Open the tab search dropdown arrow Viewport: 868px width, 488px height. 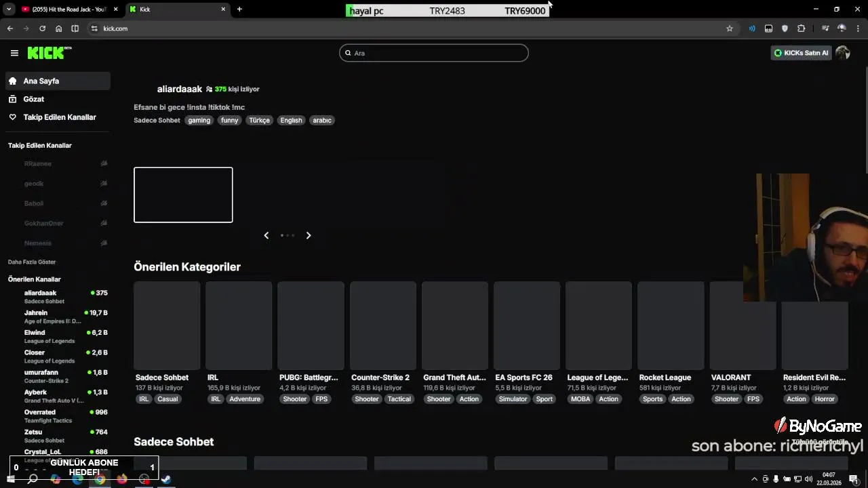click(x=9, y=9)
